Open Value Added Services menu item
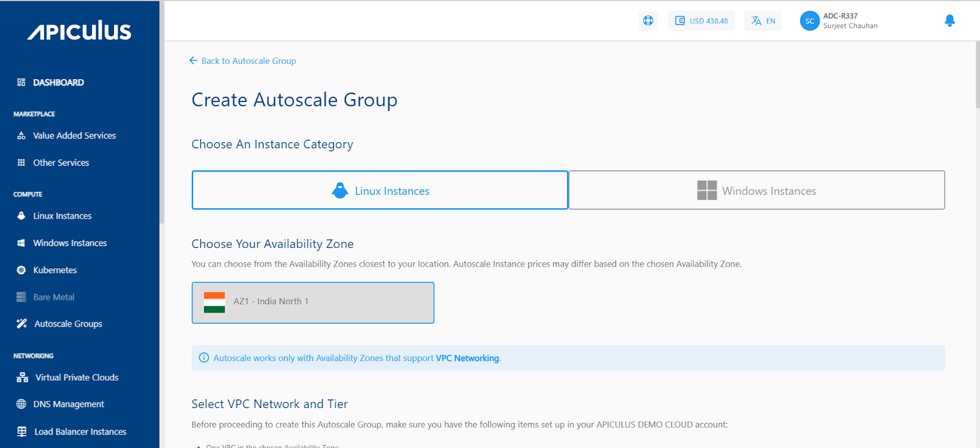The image size is (980, 448). (x=74, y=135)
